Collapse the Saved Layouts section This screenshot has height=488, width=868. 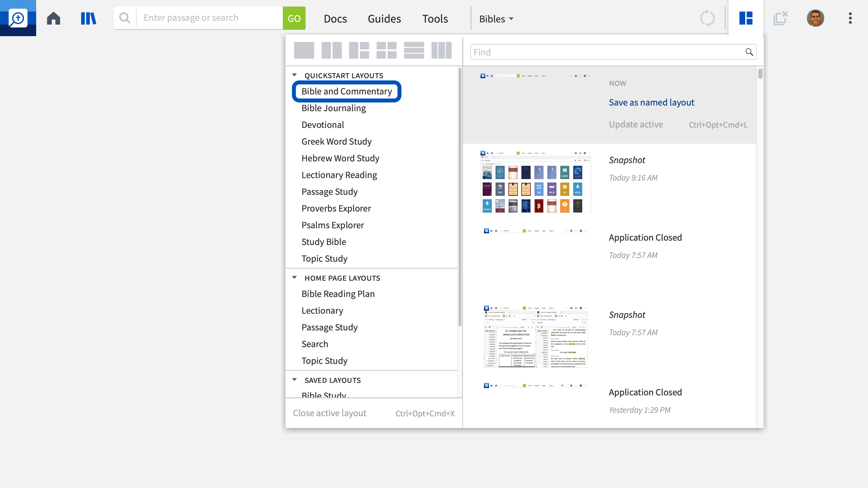pyautogui.click(x=295, y=380)
